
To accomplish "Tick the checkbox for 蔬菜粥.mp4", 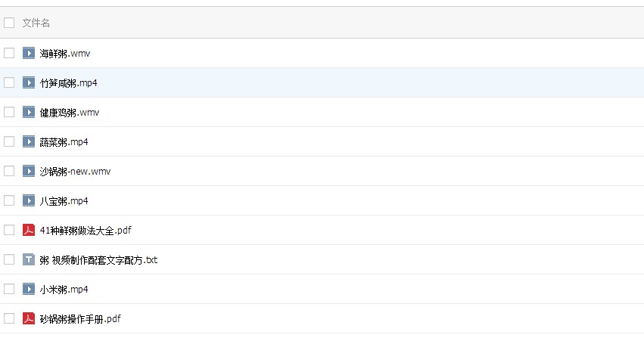I will coord(9,141).
